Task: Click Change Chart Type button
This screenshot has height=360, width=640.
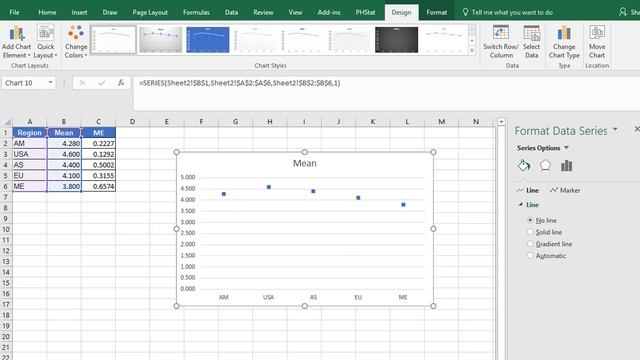Action: point(564,42)
